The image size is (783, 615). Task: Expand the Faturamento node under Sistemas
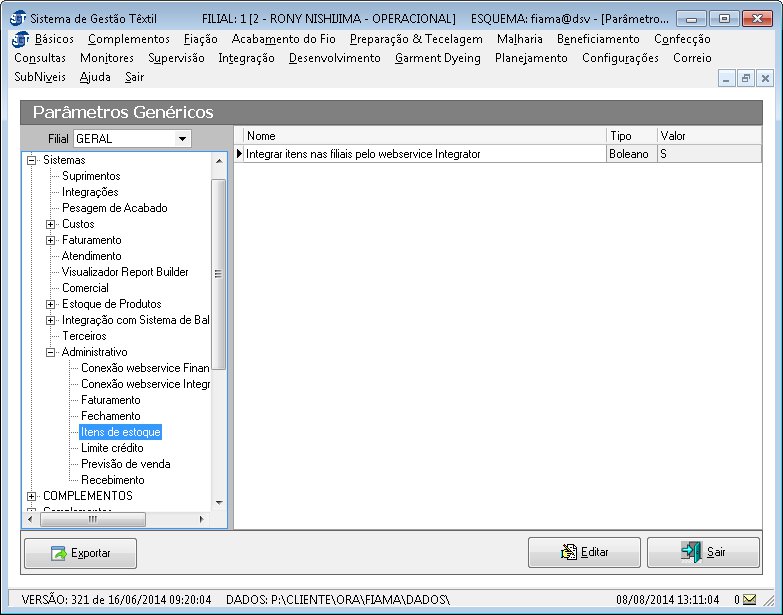[x=51, y=240]
